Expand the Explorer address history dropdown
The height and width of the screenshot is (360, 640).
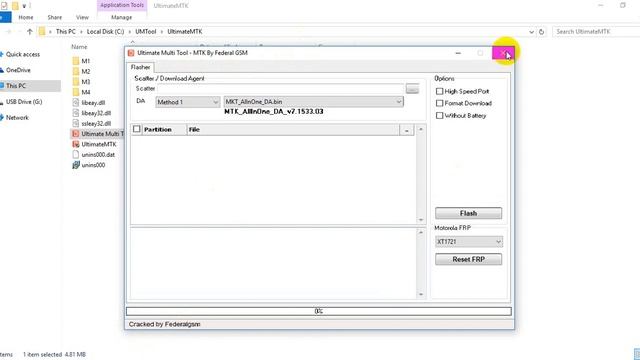[531, 31]
